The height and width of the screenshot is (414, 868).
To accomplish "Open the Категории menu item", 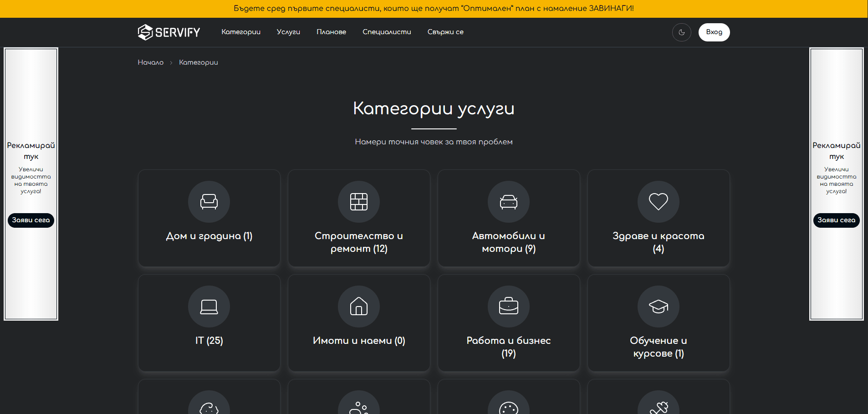I will (x=241, y=32).
